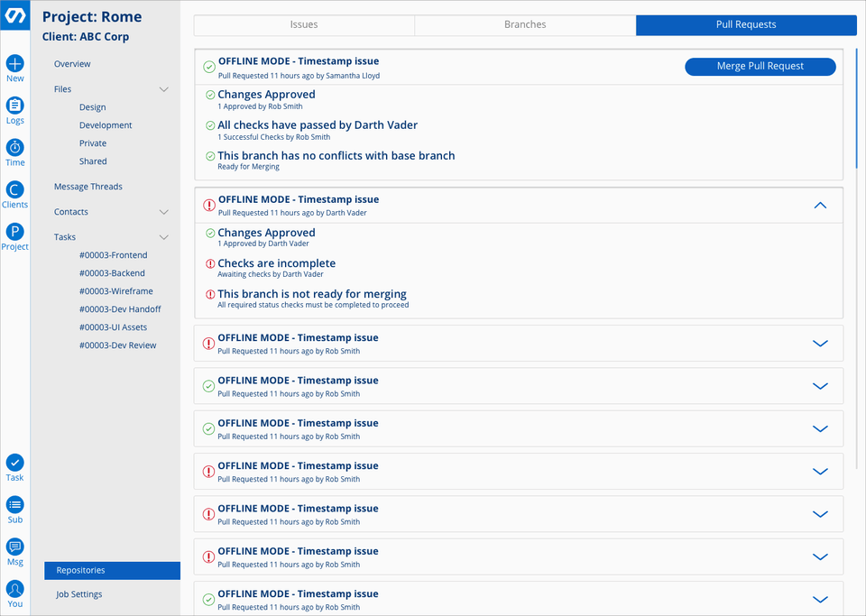Open the Sub list icon
Image resolution: width=866 pixels, height=616 pixels.
coord(15,505)
